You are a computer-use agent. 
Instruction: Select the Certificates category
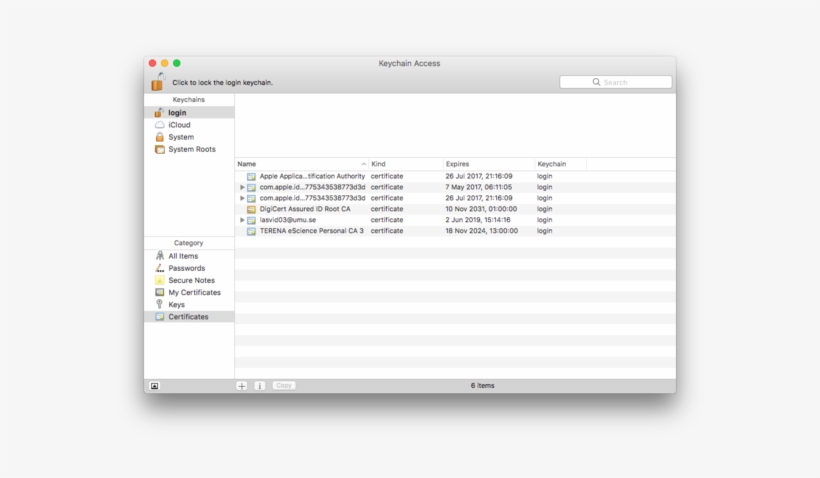click(x=189, y=316)
